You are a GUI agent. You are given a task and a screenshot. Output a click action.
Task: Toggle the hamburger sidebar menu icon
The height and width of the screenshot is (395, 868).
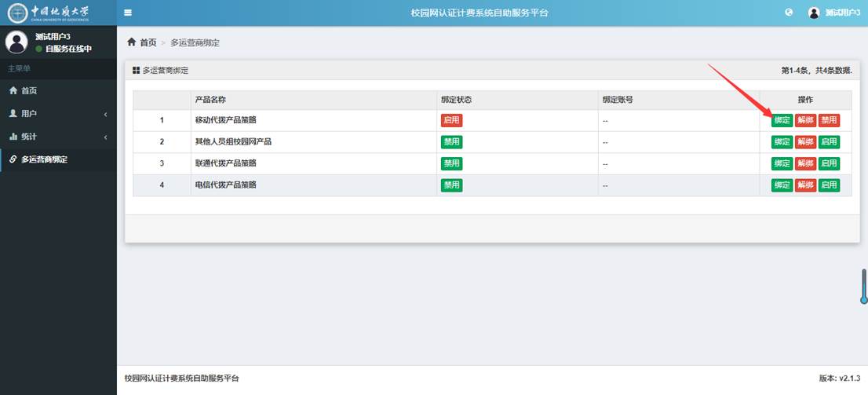(128, 13)
